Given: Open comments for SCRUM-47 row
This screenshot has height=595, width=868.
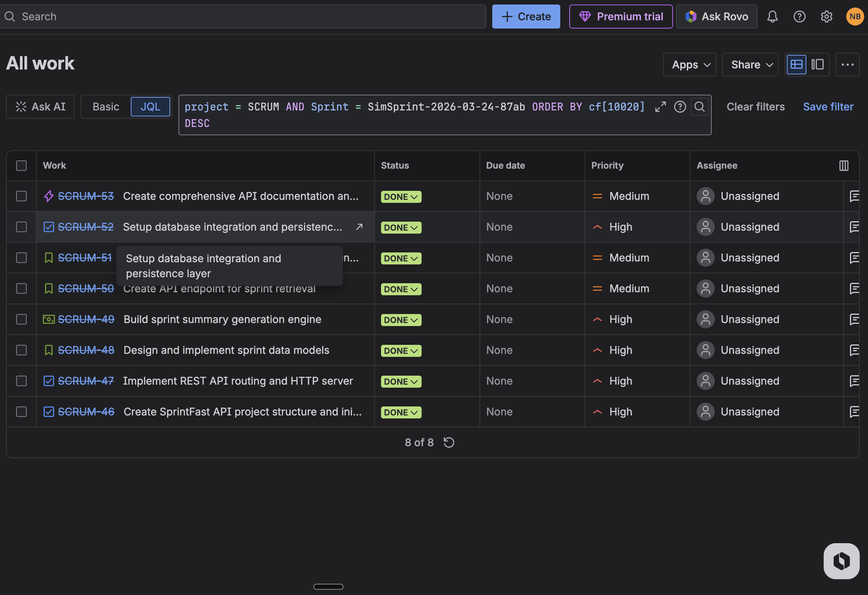Looking at the screenshot, I should tap(854, 381).
